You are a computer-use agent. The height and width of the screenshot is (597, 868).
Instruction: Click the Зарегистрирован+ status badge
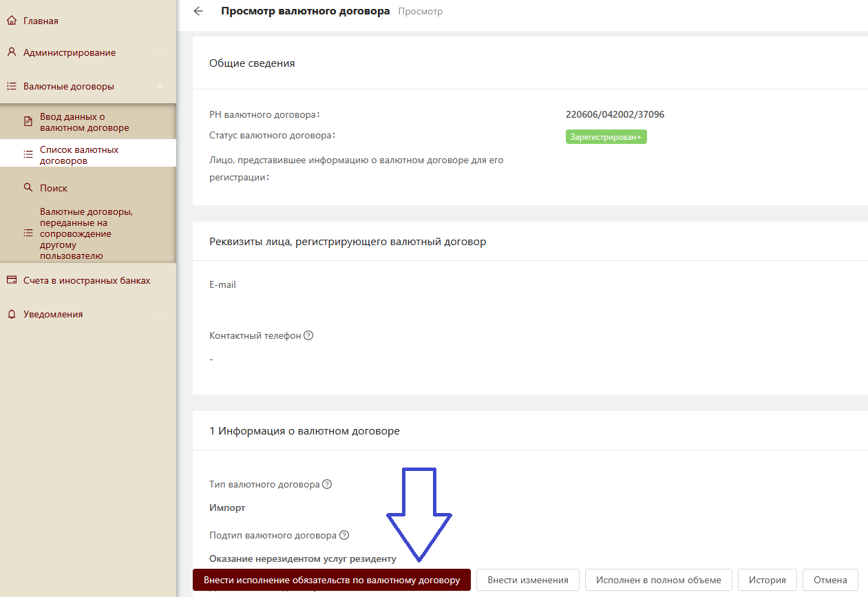[x=606, y=137]
